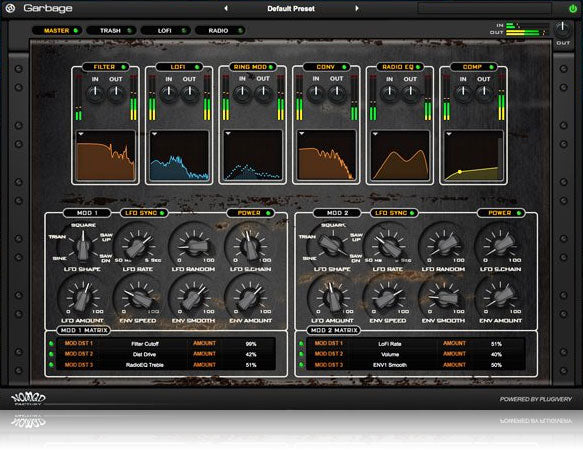This screenshot has width=583, height=450.
Task: Expand the LOFI display dropdown triangle
Action: [x=154, y=134]
